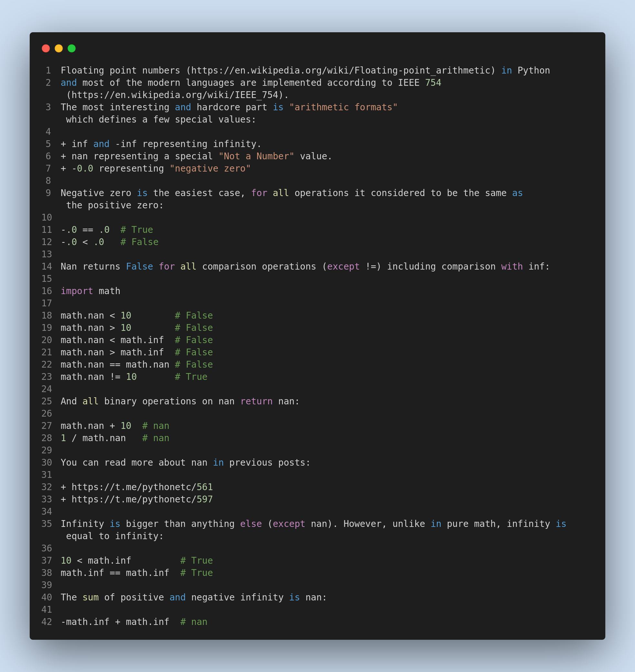Screen dimensions: 635x672
Task: Click '-0.0' value on line 7
Action: (x=82, y=168)
